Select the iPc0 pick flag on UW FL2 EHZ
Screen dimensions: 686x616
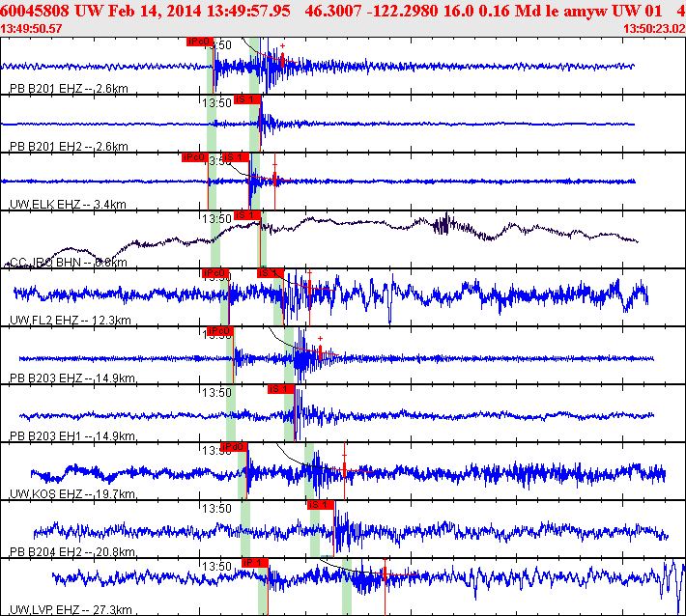tap(215, 273)
